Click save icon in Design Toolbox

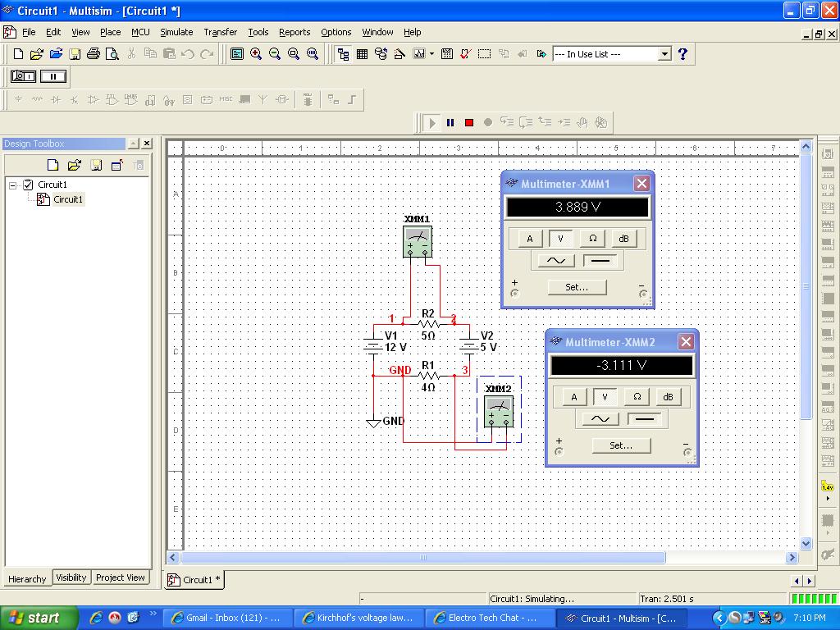pos(96,165)
